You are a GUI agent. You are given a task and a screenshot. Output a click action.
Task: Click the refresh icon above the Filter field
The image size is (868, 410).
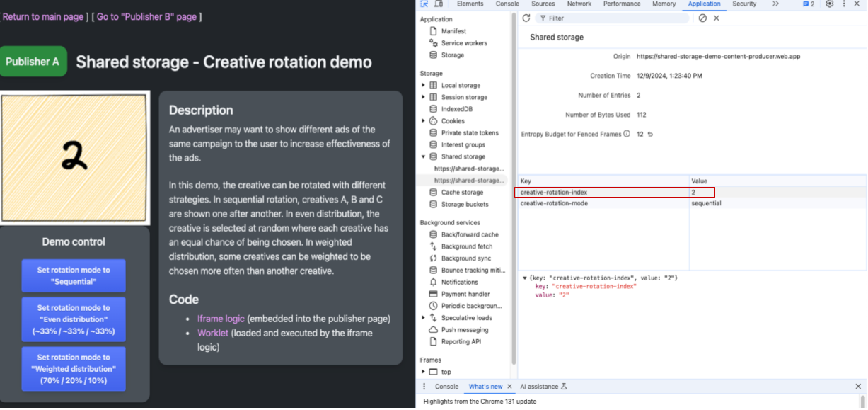(x=525, y=18)
